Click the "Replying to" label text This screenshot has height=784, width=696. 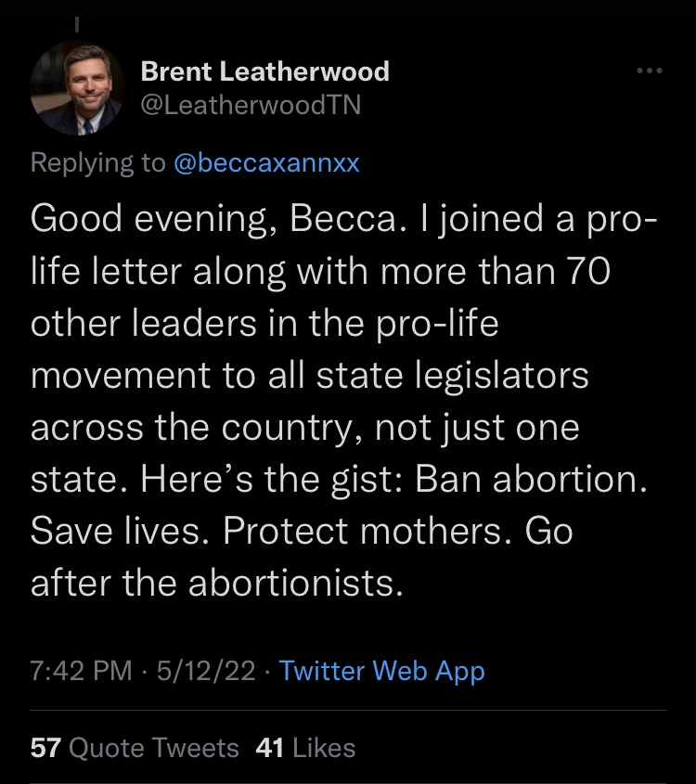(x=97, y=162)
